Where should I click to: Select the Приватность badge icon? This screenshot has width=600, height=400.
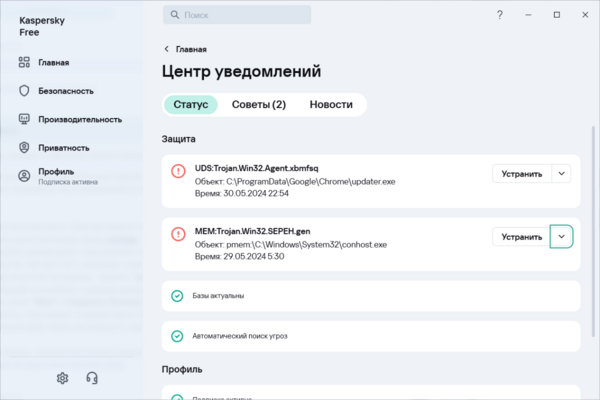click(x=24, y=147)
